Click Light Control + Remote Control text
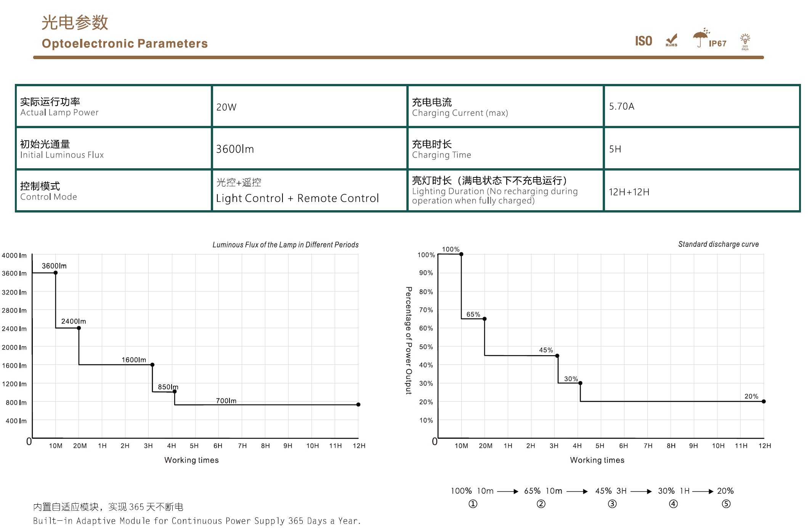812x528 pixels. click(x=297, y=198)
